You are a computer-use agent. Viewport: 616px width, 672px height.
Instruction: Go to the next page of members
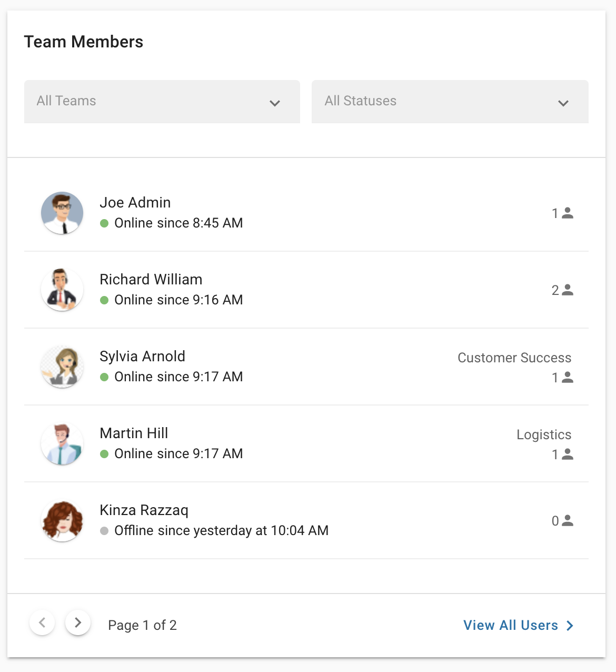[78, 622]
